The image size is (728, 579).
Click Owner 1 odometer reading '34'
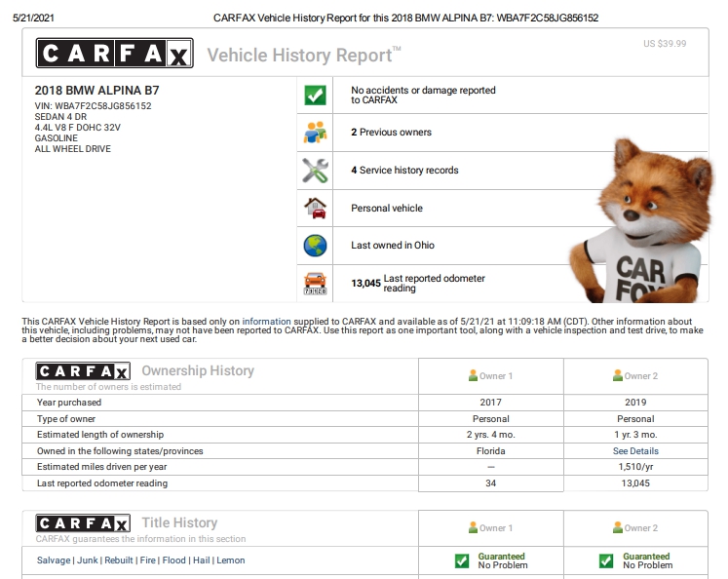491,483
